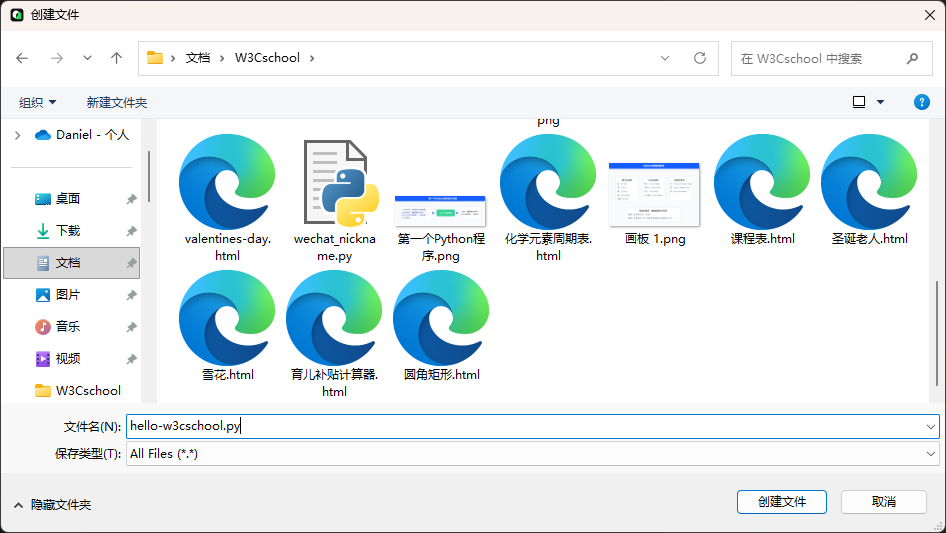Click the file list vertical scrollbar

[937, 333]
